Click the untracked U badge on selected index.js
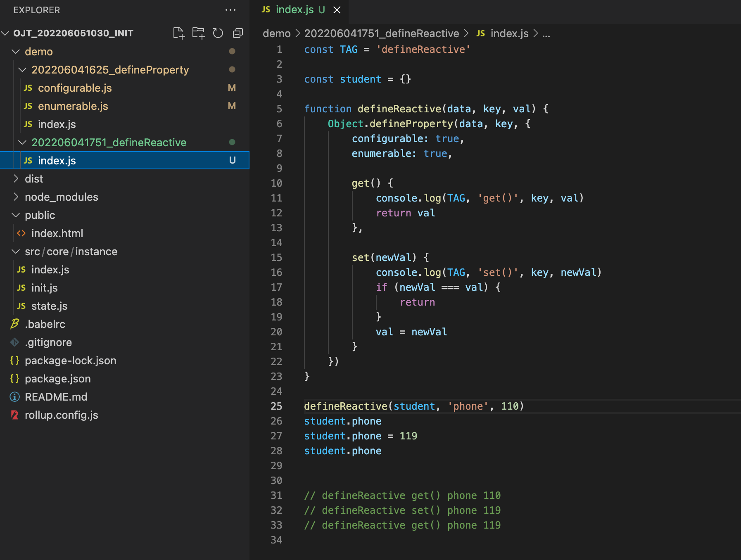741x560 pixels. pos(233,161)
